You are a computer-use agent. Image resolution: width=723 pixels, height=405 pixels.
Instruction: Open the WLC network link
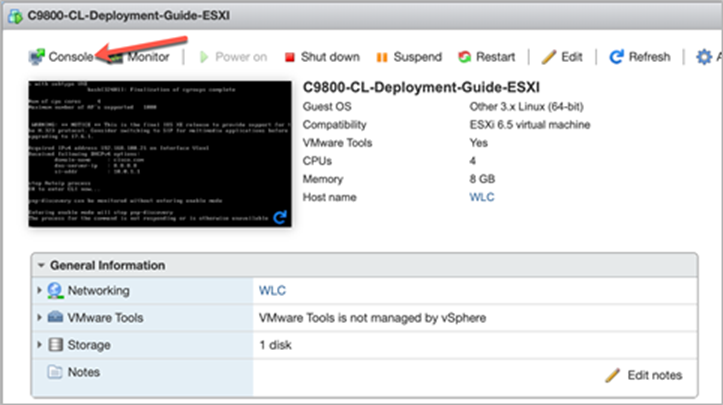click(x=272, y=291)
